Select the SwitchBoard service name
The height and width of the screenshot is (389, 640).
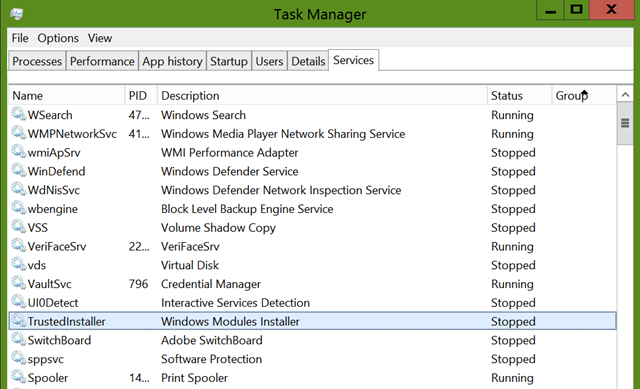(59, 340)
